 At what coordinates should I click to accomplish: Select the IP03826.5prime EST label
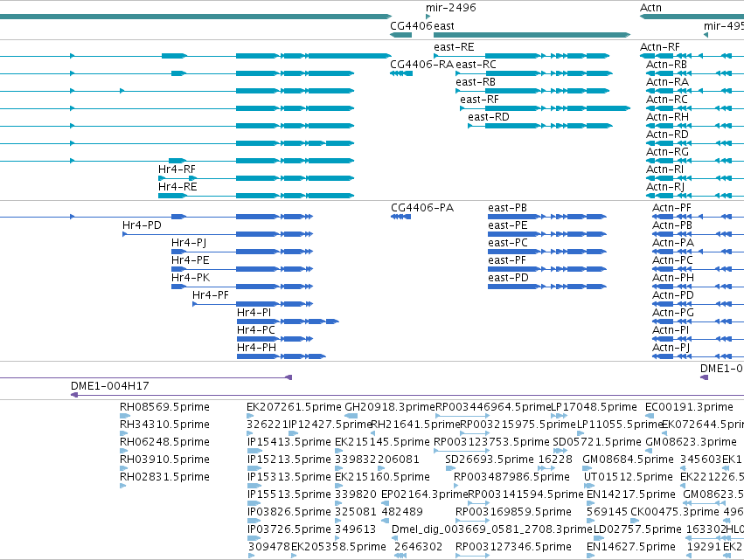click(289, 513)
